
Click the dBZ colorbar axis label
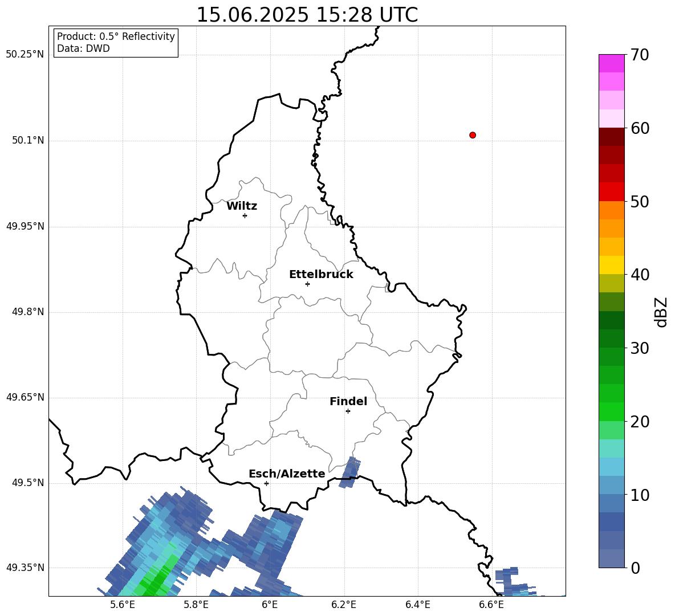[x=661, y=312]
